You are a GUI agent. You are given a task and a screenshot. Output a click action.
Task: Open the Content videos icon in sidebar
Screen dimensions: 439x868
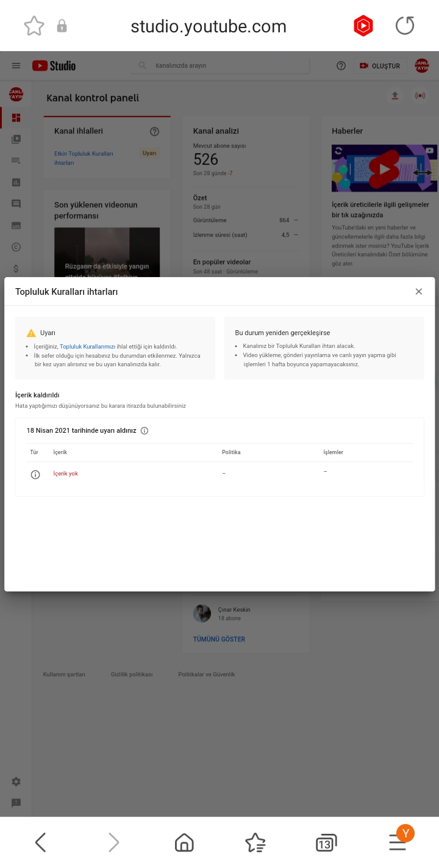click(16, 139)
